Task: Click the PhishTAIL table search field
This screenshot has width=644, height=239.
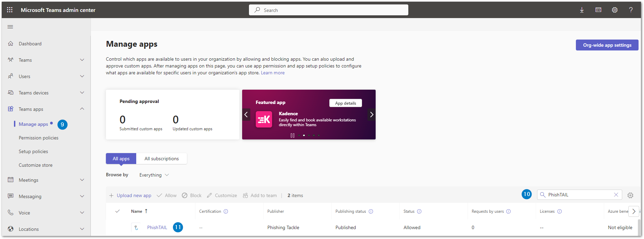Action: [580, 195]
